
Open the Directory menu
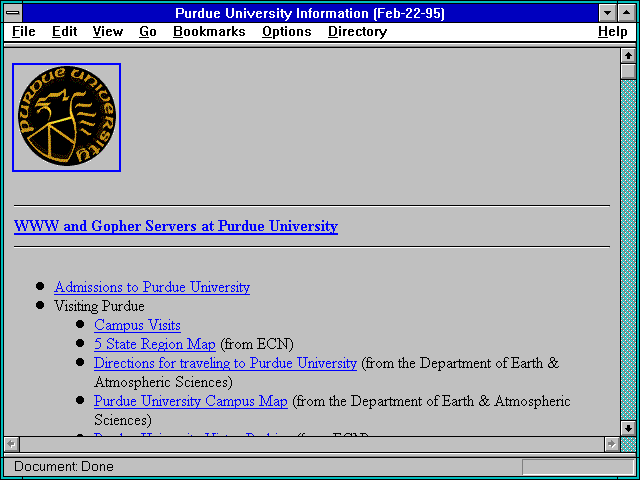click(x=358, y=31)
